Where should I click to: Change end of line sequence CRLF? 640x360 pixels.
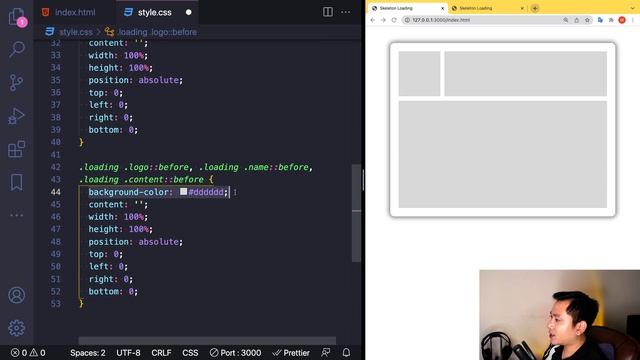point(161,353)
